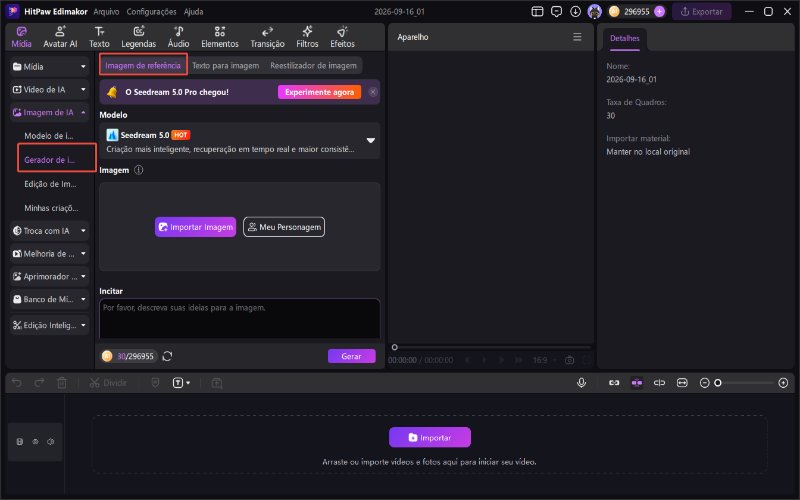Viewport: 800px width, 500px height.
Task: Open the Filtros tool
Action: point(307,37)
